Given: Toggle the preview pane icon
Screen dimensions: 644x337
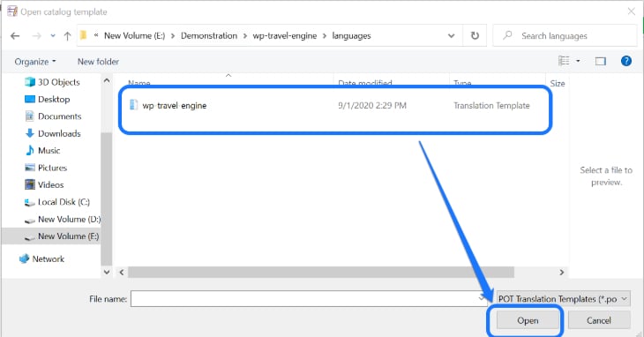Looking at the screenshot, I should tap(601, 61).
